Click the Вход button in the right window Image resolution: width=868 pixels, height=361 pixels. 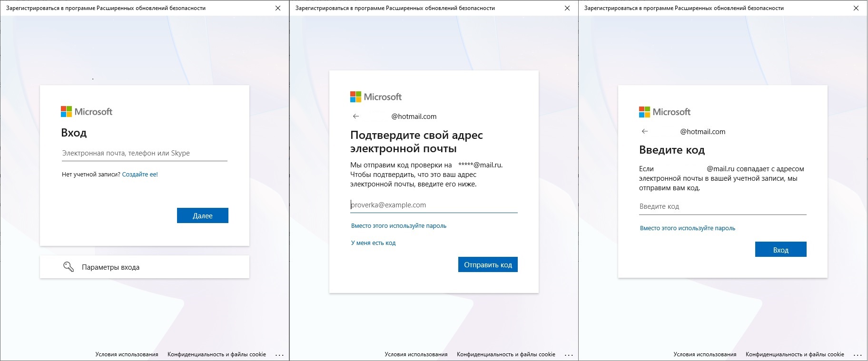781,250
